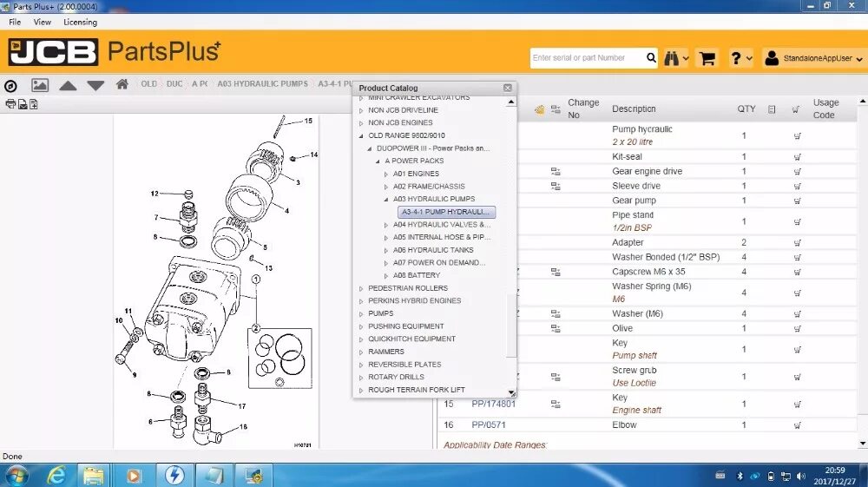
Task: Add Olive row to cart
Action: (x=797, y=329)
